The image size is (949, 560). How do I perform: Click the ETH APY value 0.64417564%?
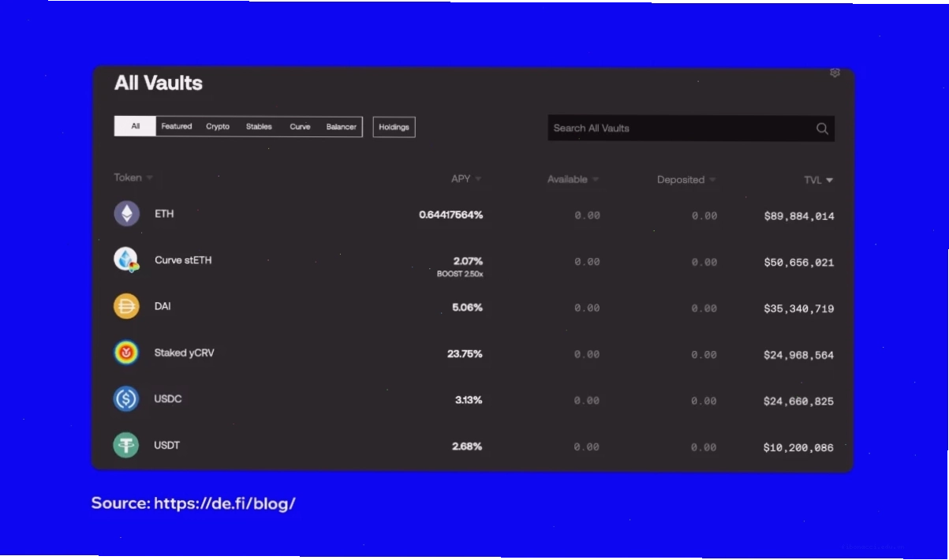pyautogui.click(x=450, y=215)
